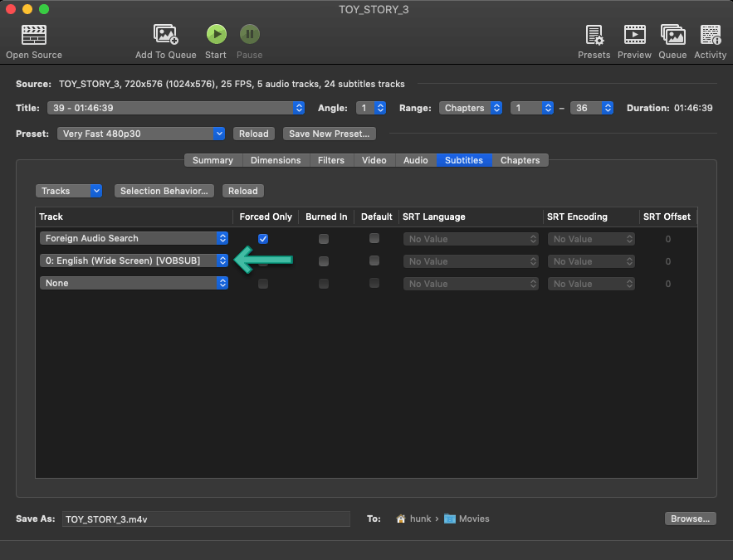Switch to the Chapters tab
Image resolution: width=733 pixels, height=560 pixels.
(x=520, y=160)
